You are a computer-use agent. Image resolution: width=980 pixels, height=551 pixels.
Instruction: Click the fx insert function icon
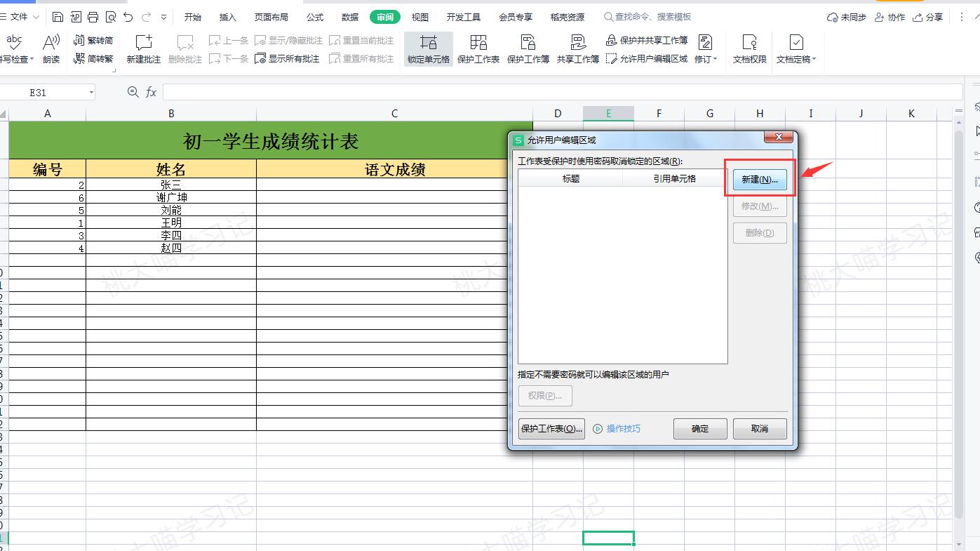pyautogui.click(x=151, y=93)
